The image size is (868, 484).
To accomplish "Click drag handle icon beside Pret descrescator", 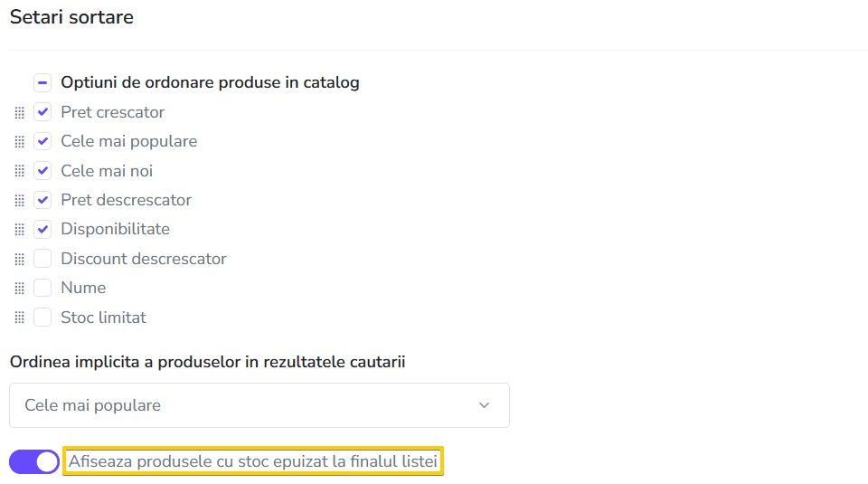I will click(19, 200).
